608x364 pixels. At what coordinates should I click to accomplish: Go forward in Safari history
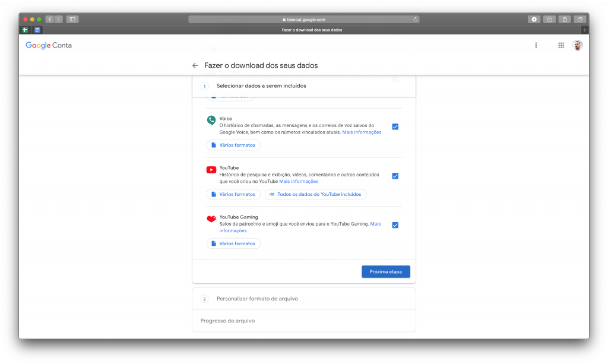point(59,20)
